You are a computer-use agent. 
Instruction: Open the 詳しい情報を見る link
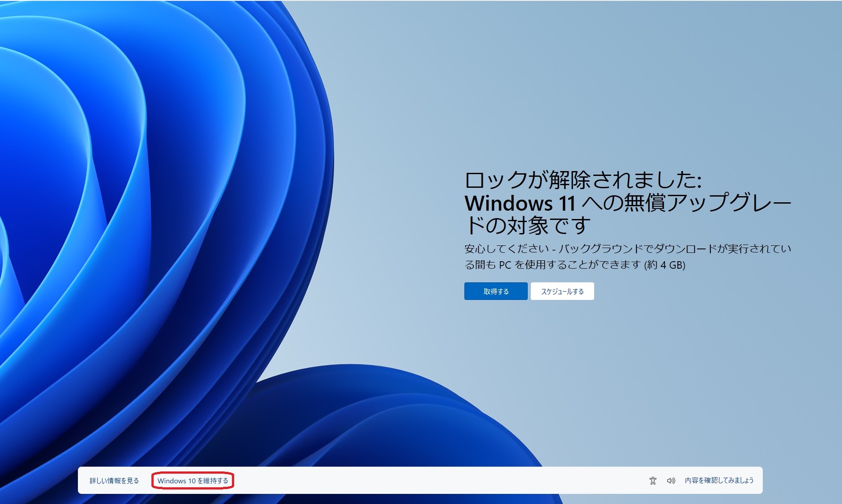click(x=114, y=481)
